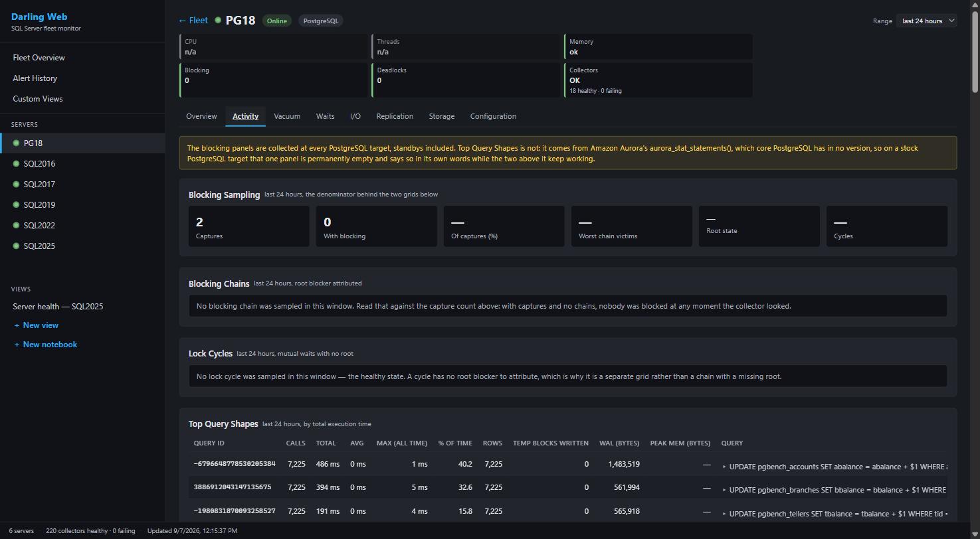Switch to the Storage tab
Viewport: 980px width, 539px height.
[x=442, y=116]
